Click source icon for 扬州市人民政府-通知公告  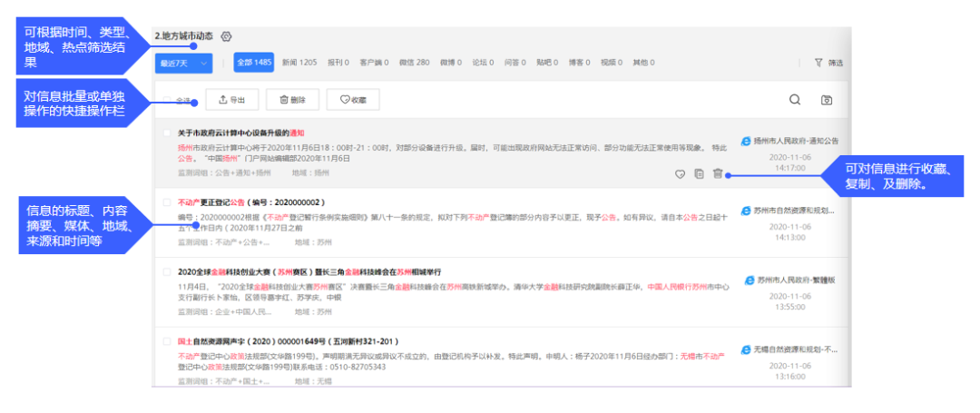747,142
